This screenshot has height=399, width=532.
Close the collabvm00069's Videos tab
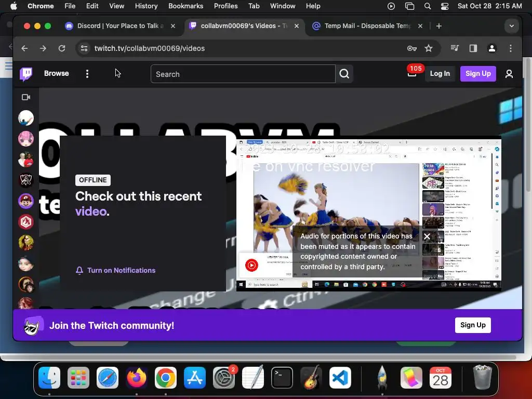tap(297, 26)
